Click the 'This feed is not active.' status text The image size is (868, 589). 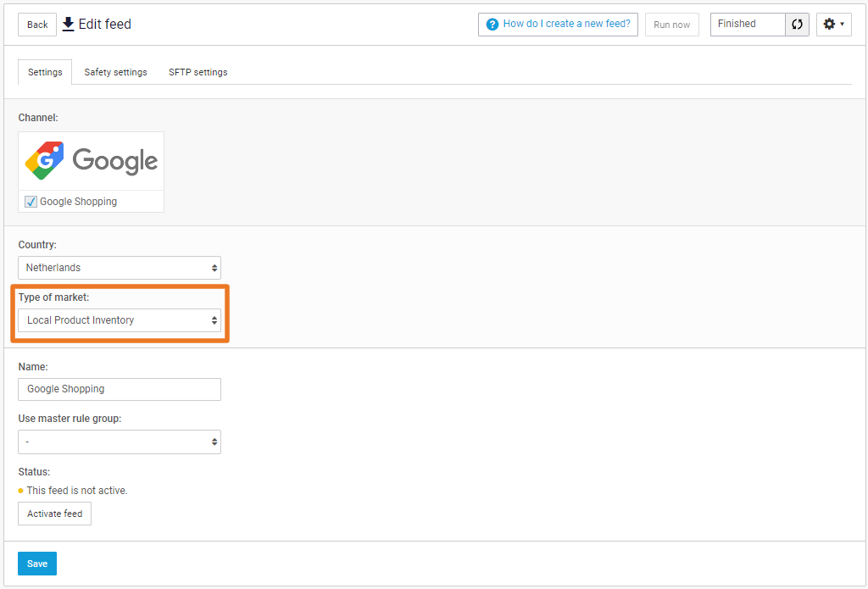[77, 491]
